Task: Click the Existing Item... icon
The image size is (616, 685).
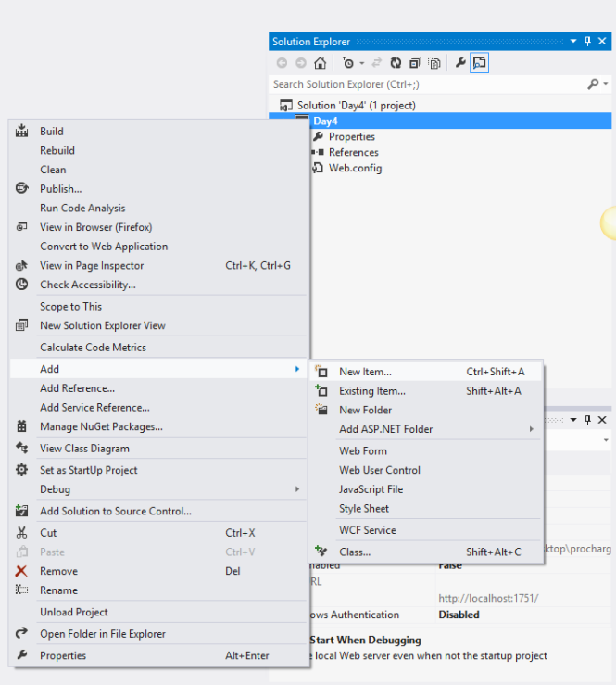Action: click(321, 390)
